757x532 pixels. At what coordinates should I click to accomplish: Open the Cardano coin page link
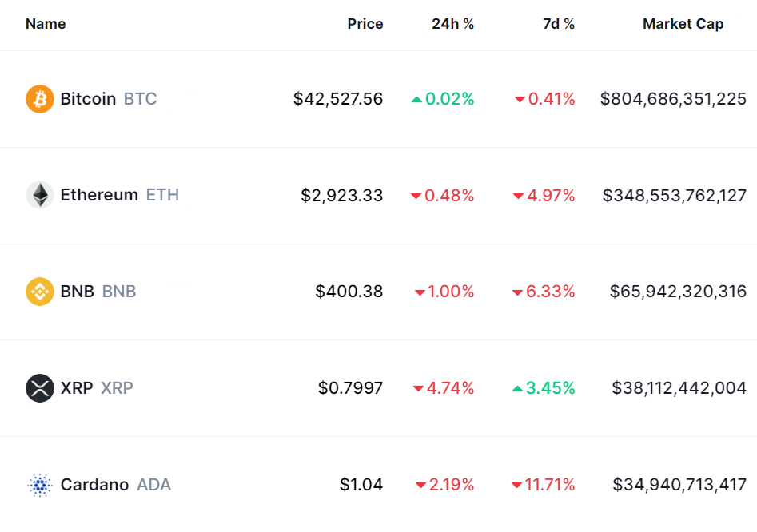[x=94, y=485]
